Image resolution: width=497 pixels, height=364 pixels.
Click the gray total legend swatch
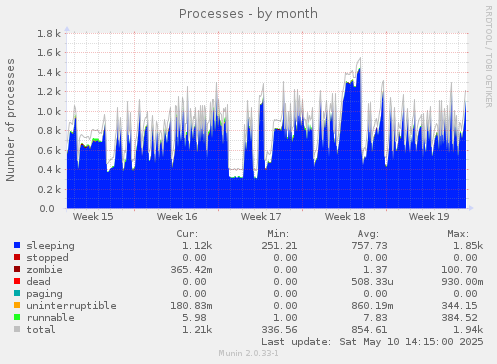pos(17,329)
